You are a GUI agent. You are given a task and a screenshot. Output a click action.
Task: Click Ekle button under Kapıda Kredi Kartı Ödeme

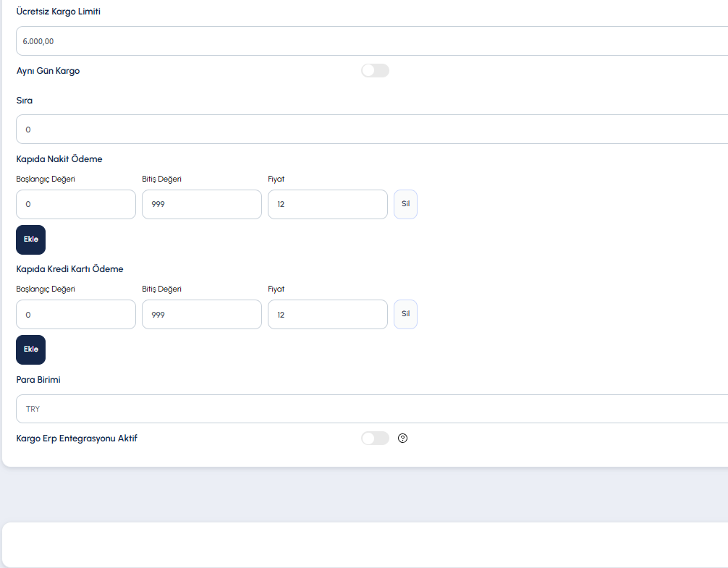click(x=30, y=349)
